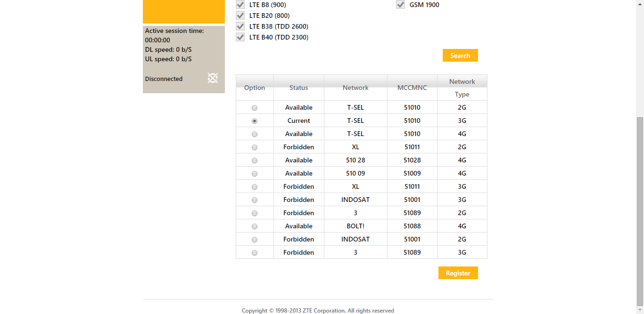The image size is (644, 314).
Task: Toggle the LTE B8 (900) checkbox
Action: [x=240, y=5]
